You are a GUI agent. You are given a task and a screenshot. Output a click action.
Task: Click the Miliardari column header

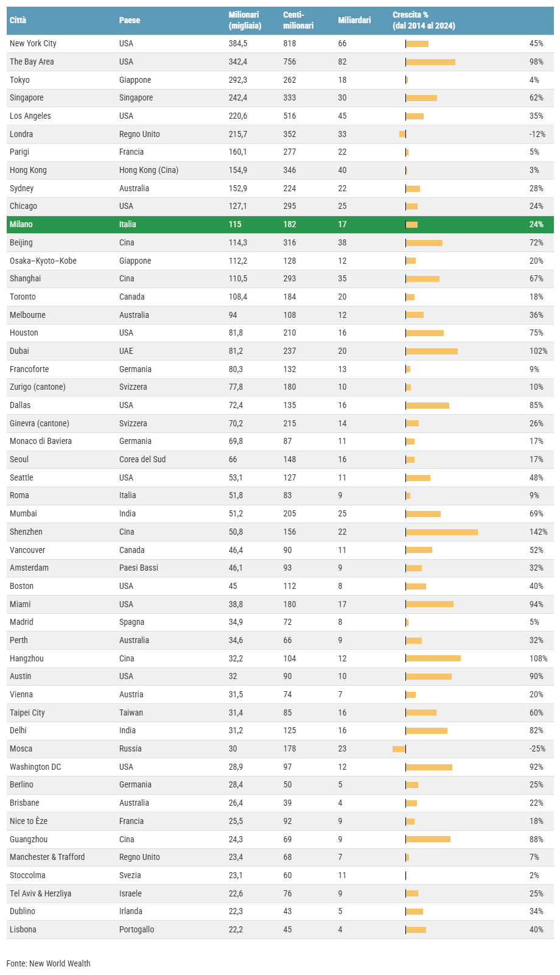[354, 20]
